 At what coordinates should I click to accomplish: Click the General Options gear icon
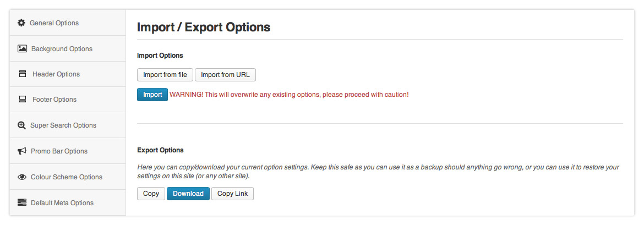[x=21, y=23]
